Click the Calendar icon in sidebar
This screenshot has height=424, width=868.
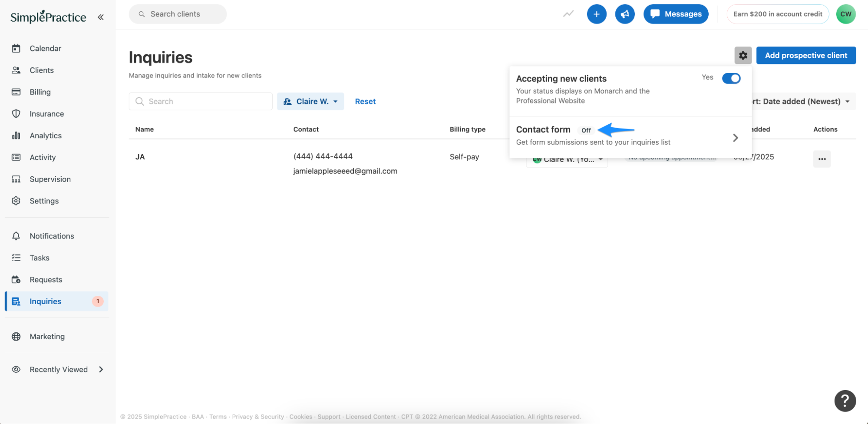(16, 48)
